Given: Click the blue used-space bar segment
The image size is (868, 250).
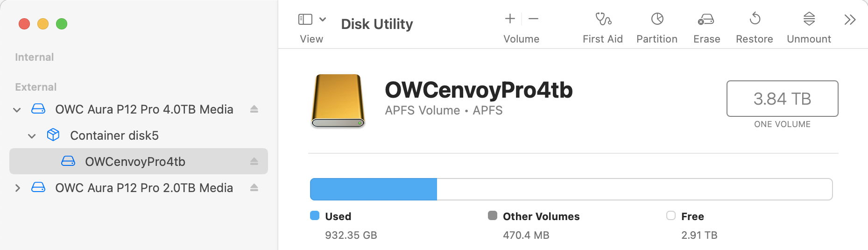Looking at the screenshot, I should (x=374, y=189).
